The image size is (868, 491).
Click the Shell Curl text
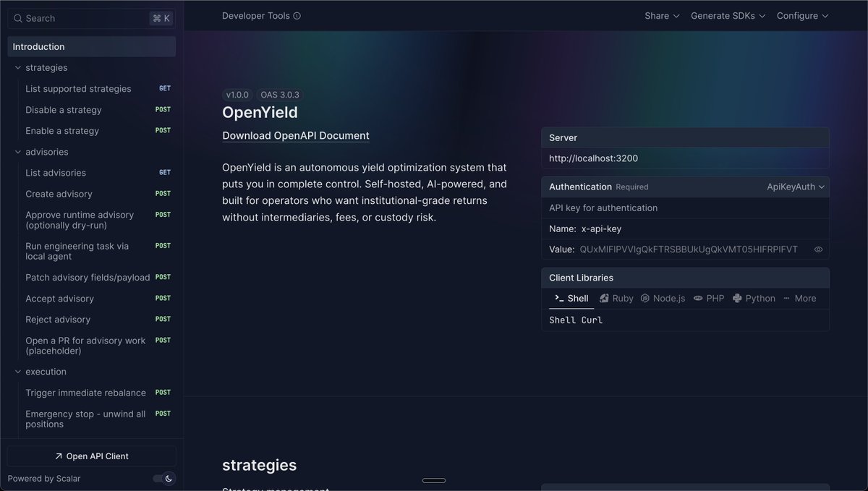point(576,320)
